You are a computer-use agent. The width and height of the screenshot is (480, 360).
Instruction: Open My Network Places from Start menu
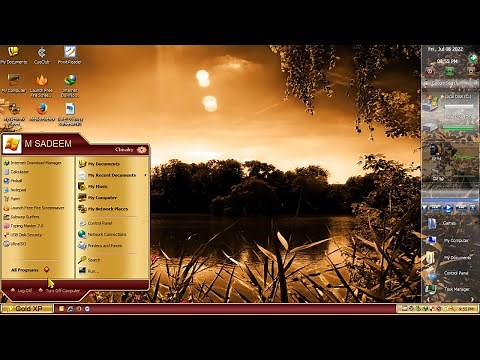(x=103, y=209)
